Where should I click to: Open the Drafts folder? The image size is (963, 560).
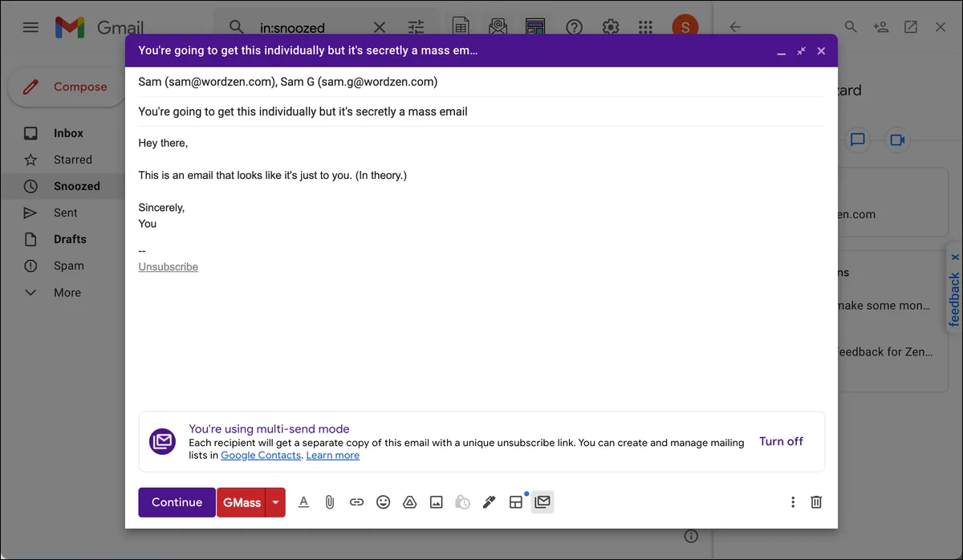pos(70,239)
